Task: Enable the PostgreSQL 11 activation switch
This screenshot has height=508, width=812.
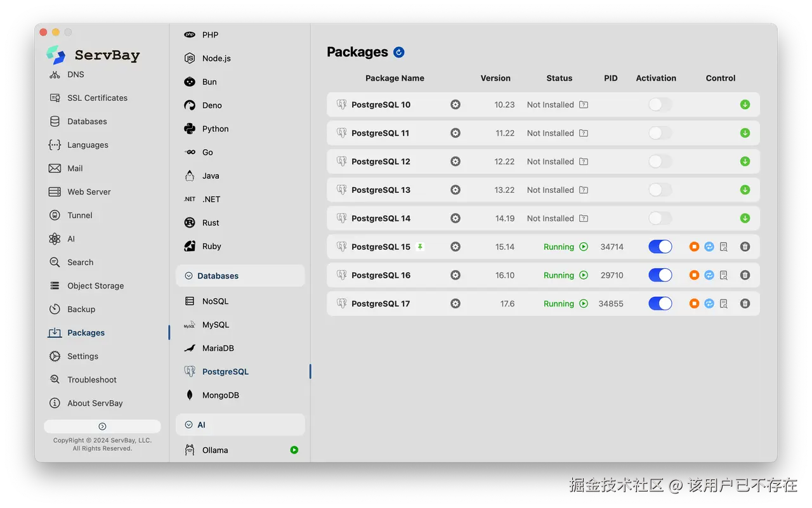Action: tap(660, 133)
